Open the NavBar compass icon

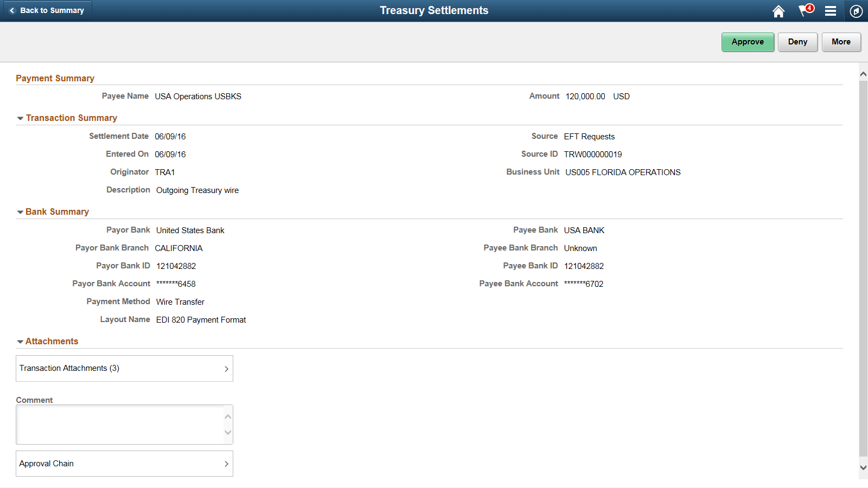856,11
